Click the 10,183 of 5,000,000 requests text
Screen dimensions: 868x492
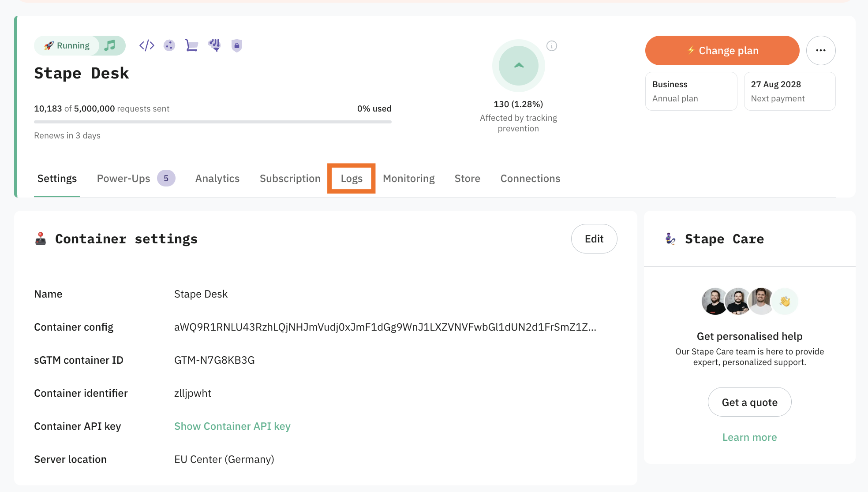101,108
